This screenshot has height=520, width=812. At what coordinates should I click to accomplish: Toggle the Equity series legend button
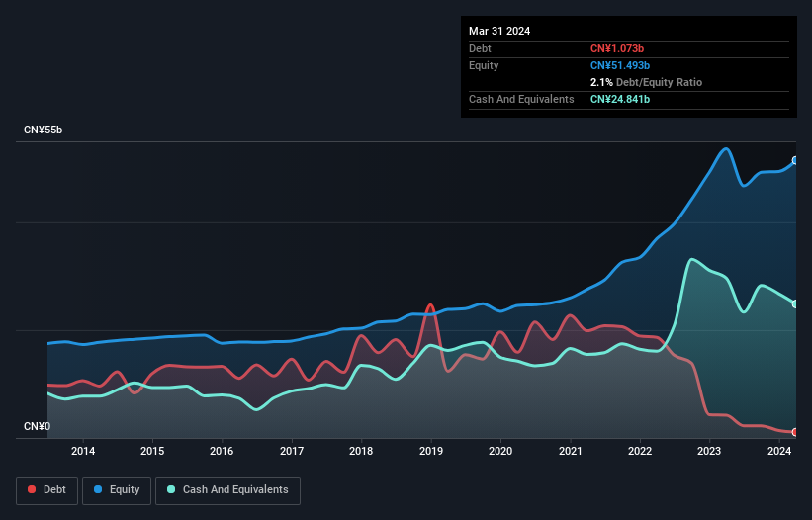pyautogui.click(x=117, y=490)
